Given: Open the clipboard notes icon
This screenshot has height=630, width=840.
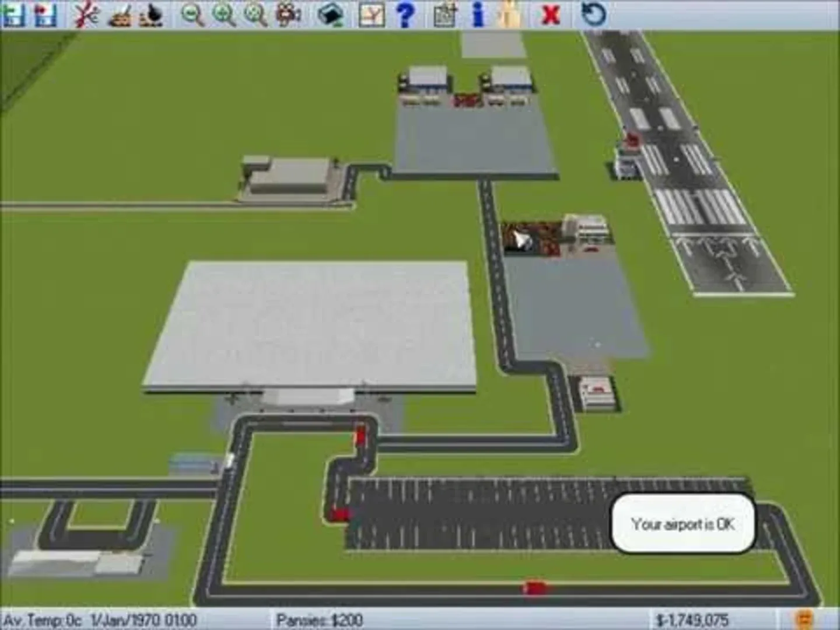Looking at the screenshot, I should [x=444, y=15].
